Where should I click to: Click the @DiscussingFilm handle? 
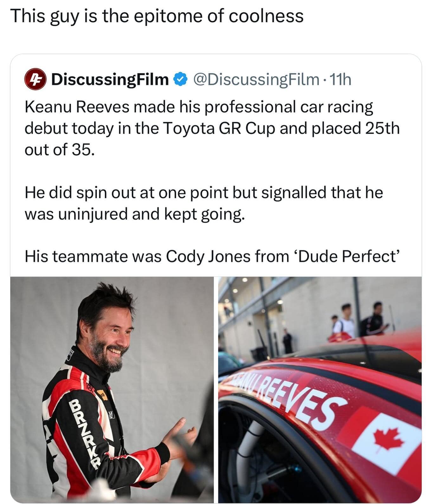click(256, 79)
